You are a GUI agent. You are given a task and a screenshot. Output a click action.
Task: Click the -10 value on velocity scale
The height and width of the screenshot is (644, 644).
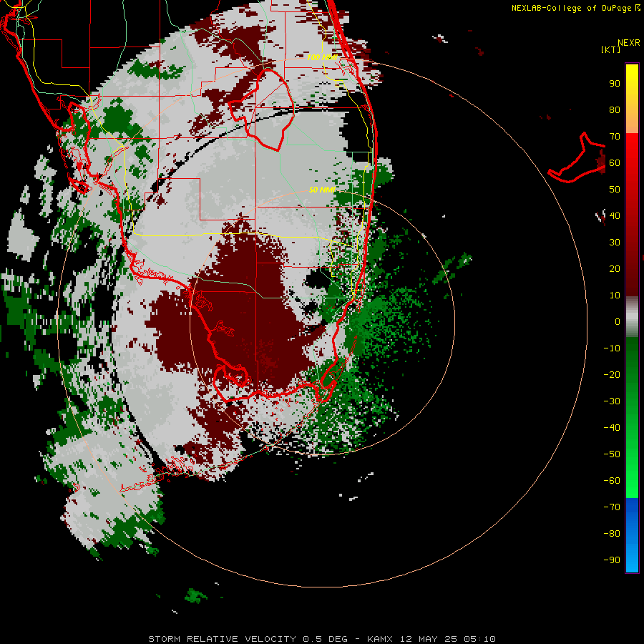pos(612,348)
